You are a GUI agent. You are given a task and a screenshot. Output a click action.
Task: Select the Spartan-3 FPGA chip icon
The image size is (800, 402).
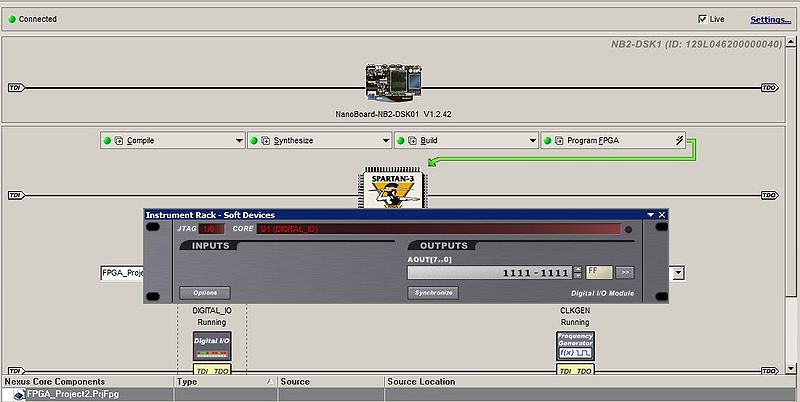(x=392, y=187)
